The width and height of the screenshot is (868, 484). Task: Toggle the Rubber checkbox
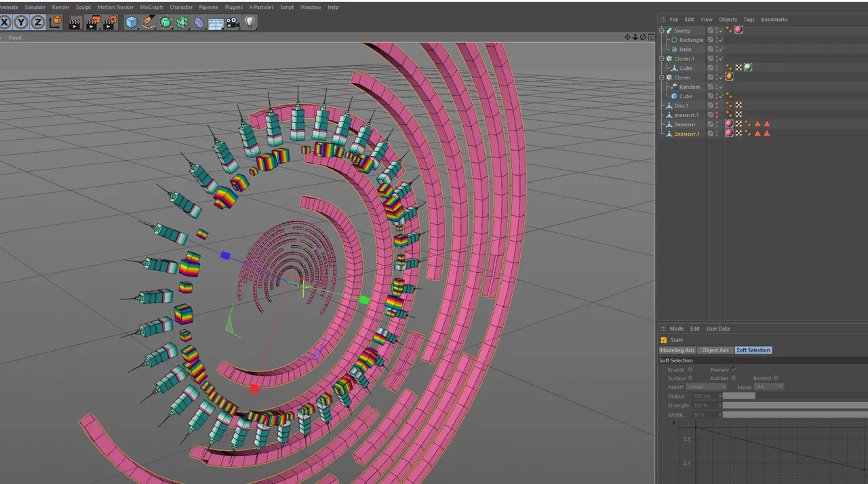(733, 378)
